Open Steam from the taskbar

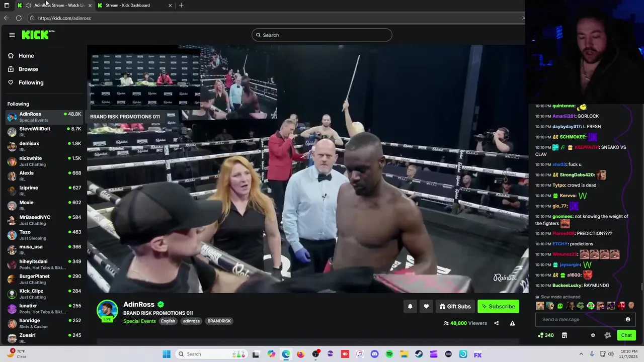click(x=419, y=354)
